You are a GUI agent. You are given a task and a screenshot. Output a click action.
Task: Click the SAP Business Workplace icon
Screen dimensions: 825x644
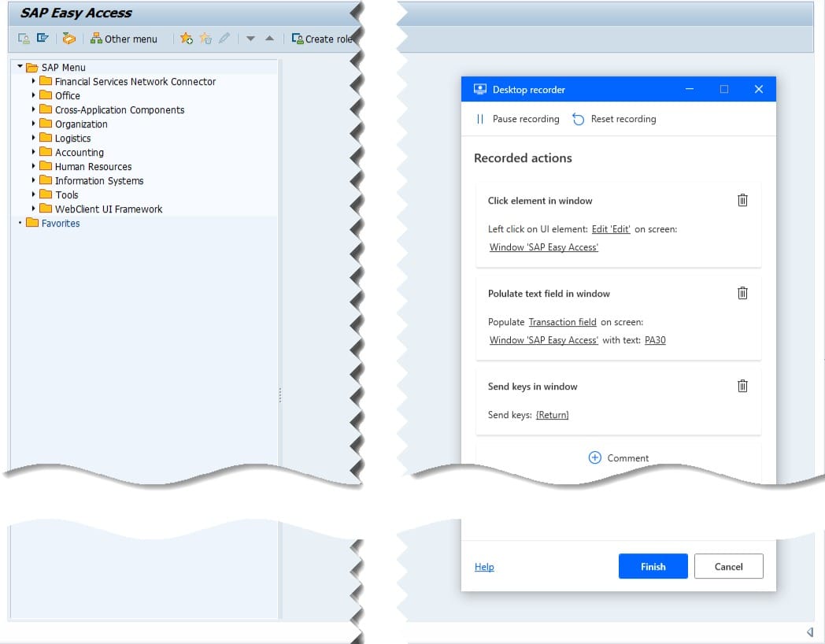click(69, 39)
